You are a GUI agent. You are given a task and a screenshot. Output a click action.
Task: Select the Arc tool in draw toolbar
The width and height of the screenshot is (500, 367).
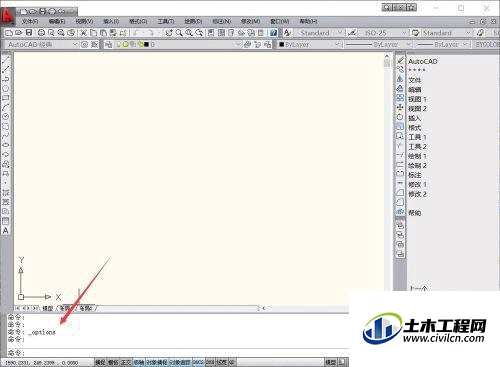(x=6, y=107)
